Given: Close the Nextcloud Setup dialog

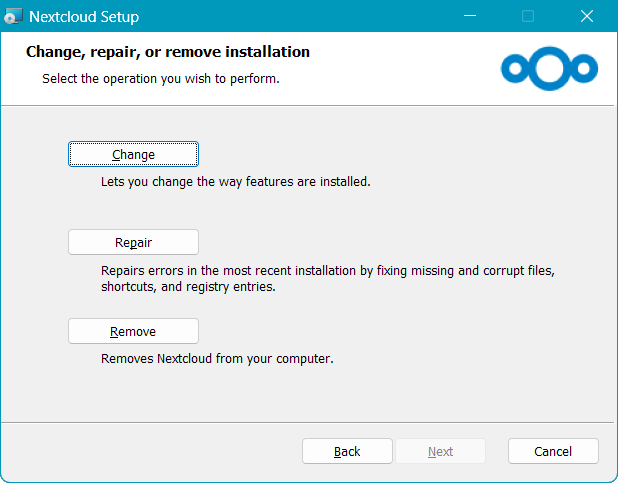Looking at the screenshot, I should (x=586, y=17).
